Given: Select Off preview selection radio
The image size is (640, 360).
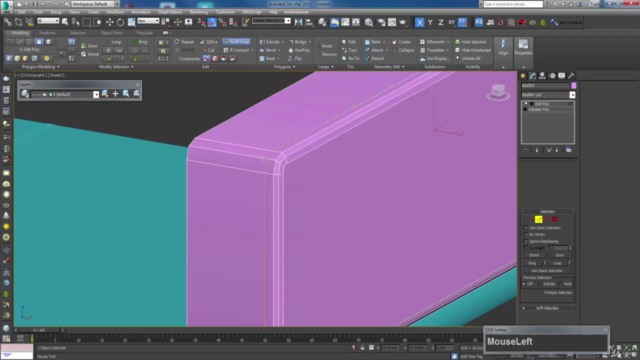Looking at the screenshot, I should [x=524, y=284].
